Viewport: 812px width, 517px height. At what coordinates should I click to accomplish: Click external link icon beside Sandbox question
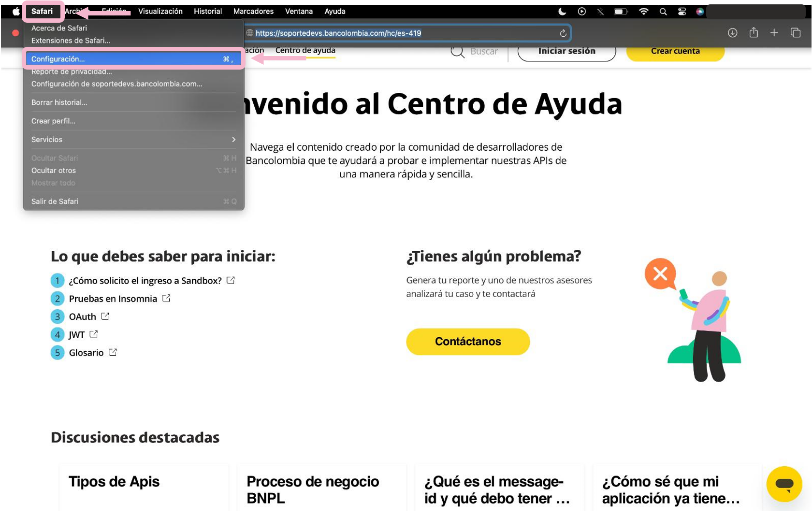[231, 280]
